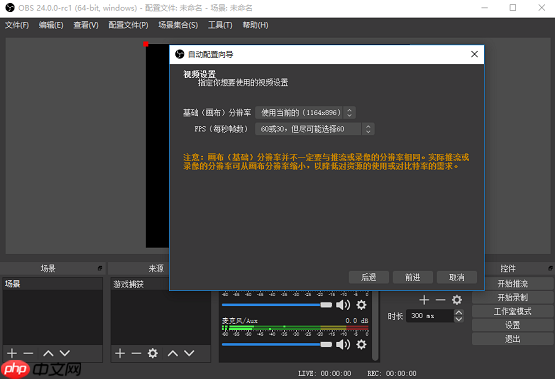Pop out the 控件 dock panel icon
This screenshot has height=379, width=555.
click(x=550, y=268)
